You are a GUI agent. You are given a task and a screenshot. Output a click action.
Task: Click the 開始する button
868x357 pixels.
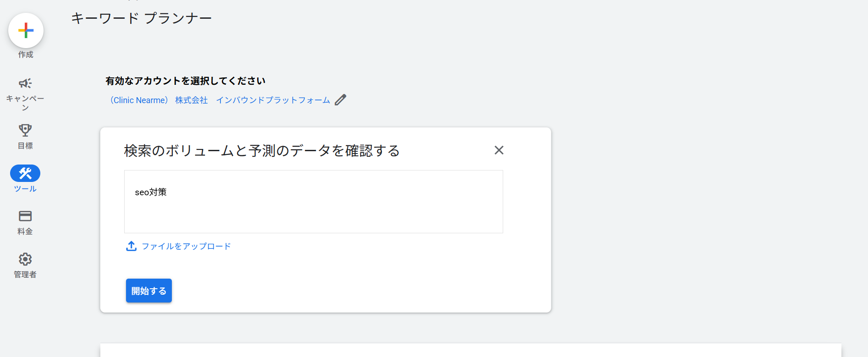(149, 291)
